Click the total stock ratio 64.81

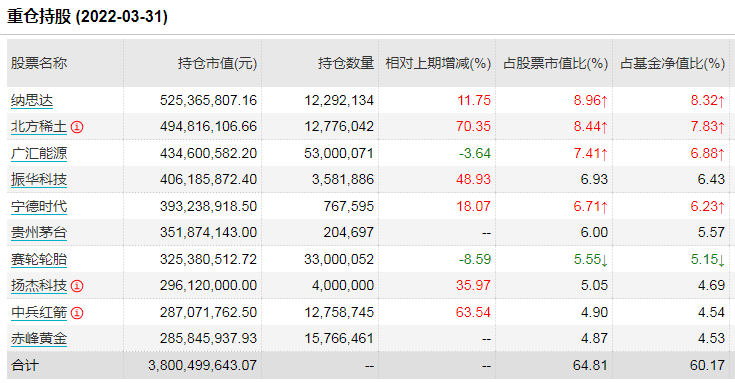click(590, 365)
